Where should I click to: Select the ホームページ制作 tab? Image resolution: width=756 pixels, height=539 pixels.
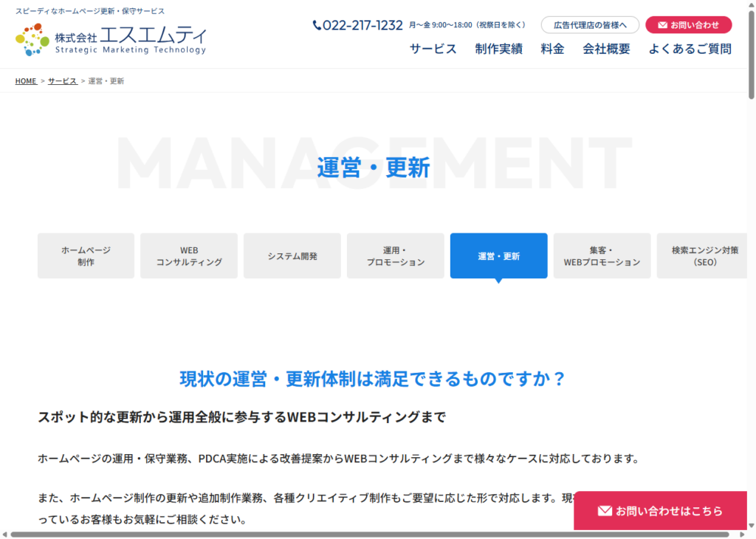tap(86, 256)
